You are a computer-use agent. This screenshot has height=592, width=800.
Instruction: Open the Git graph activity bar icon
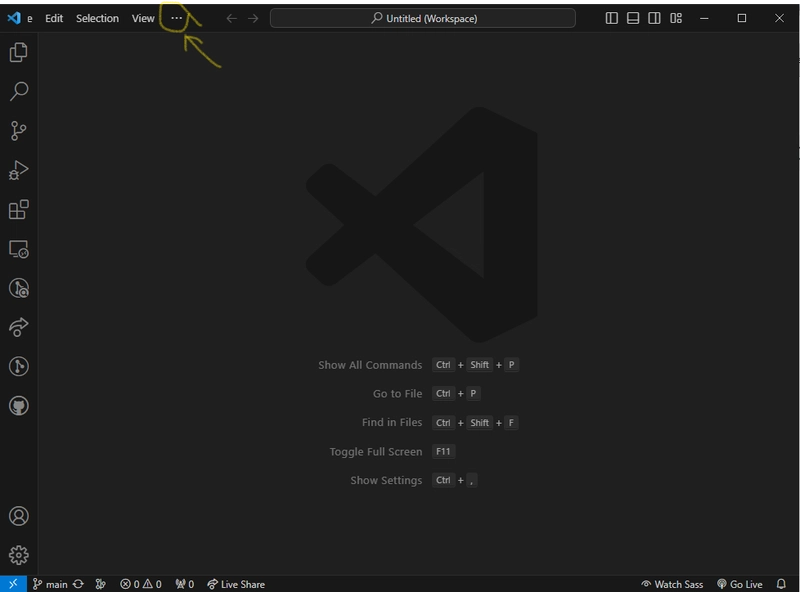tap(18, 366)
